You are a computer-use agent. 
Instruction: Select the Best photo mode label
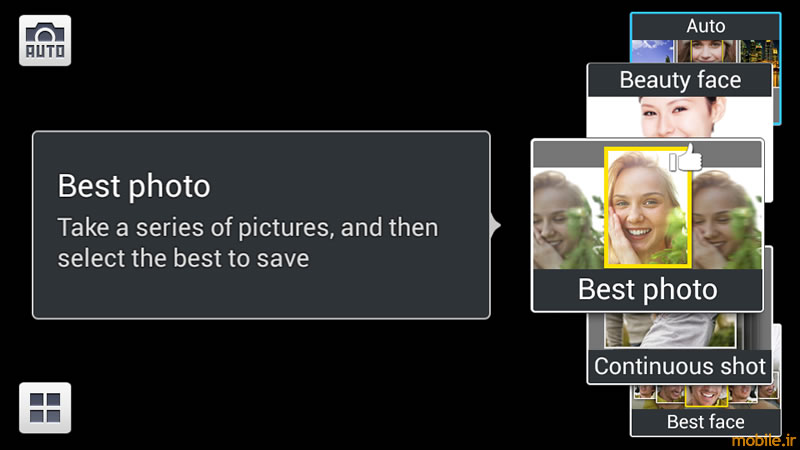[647, 289]
